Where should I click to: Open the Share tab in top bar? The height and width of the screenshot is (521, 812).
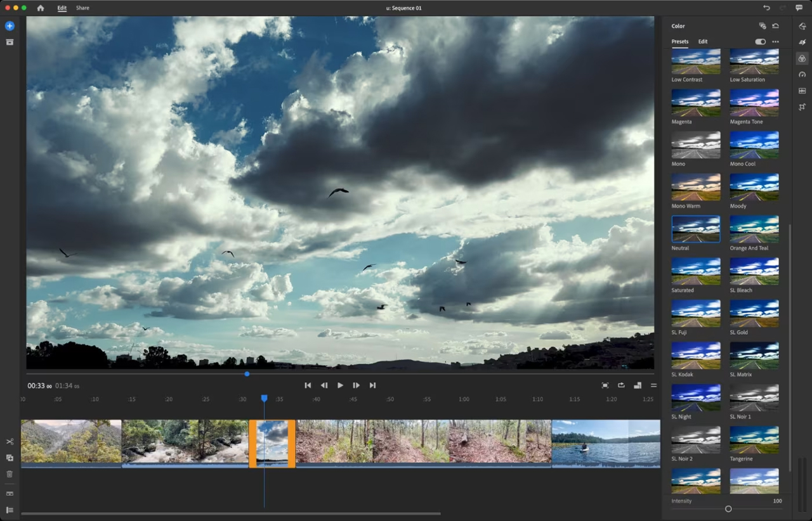pos(82,8)
